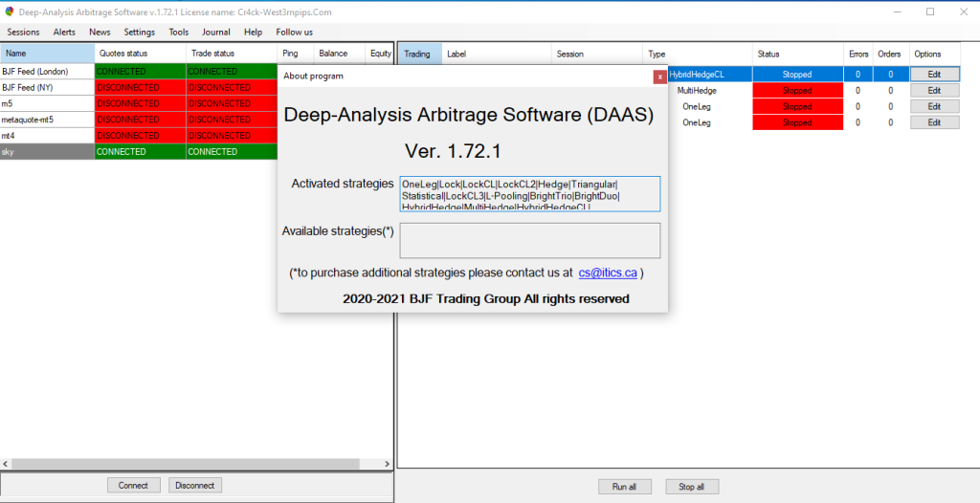Open the News menu

pyautogui.click(x=100, y=32)
